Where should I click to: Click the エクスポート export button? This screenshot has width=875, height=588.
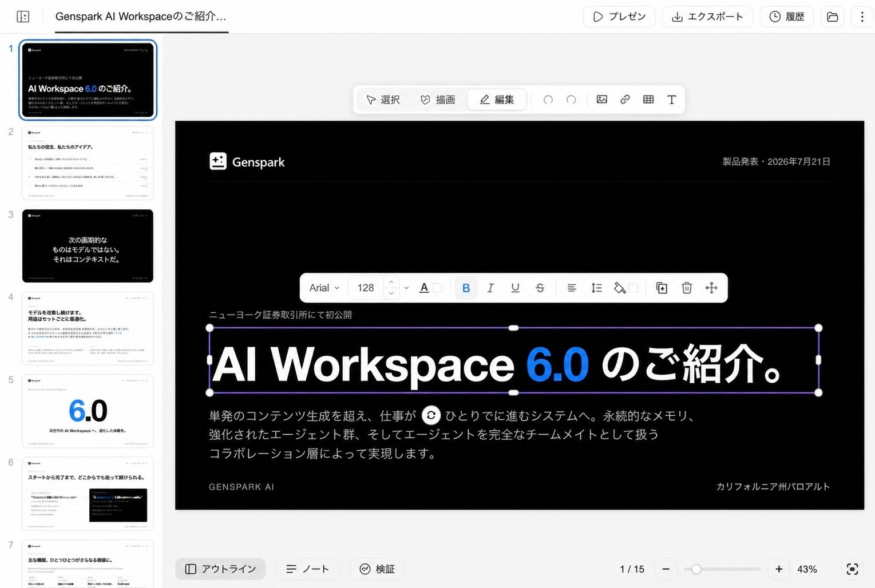point(707,17)
